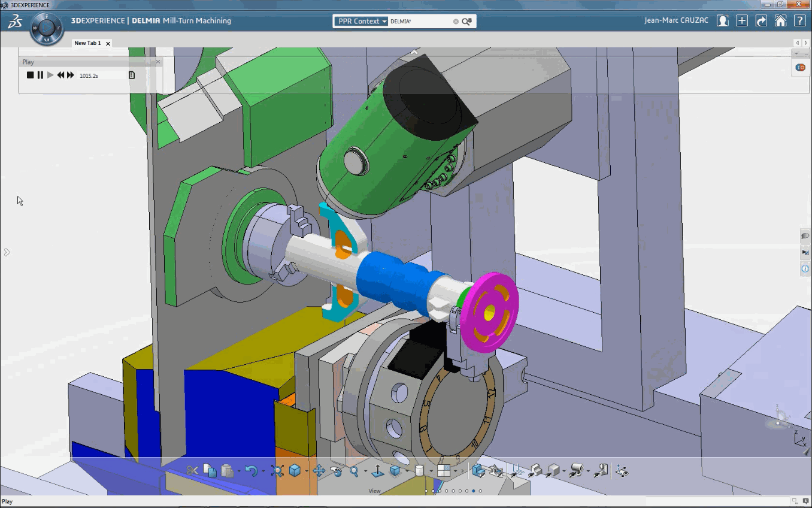Expand the left side panel chevron
This screenshot has height=508, width=812.
pyautogui.click(x=7, y=252)
